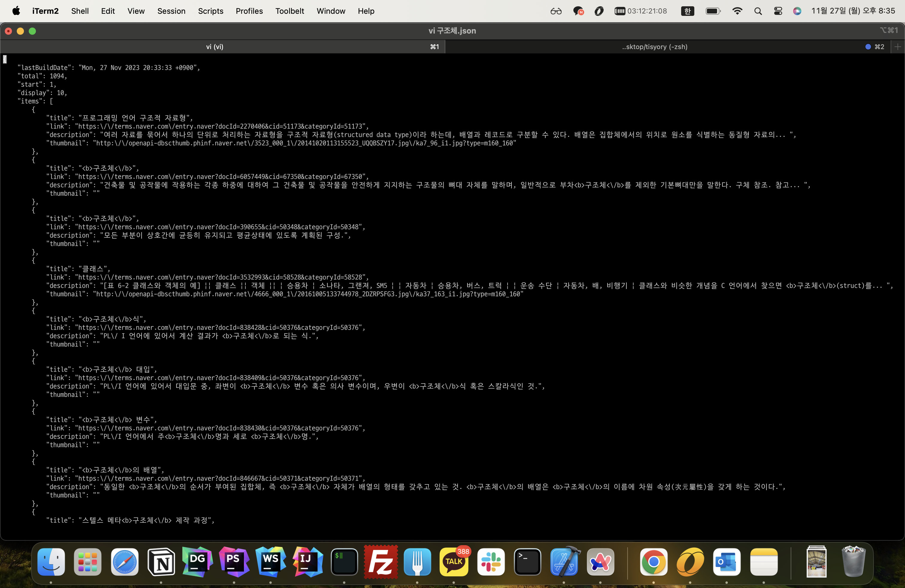Viewport: 905px width, 588px height.
Task: Open Notion from the dock
Action: [x=161, y=561]
